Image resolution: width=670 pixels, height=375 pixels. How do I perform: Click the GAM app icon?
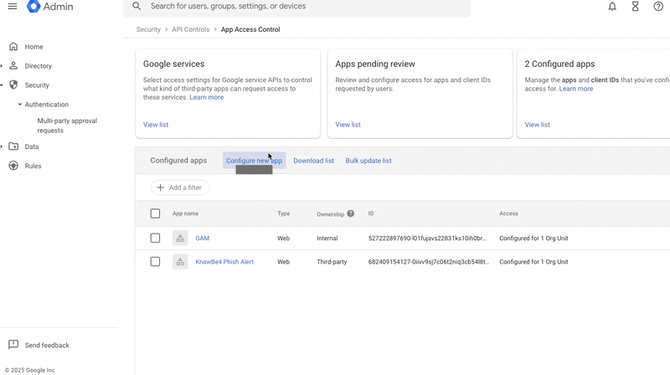pyautogui.click(x=180, y=238)
